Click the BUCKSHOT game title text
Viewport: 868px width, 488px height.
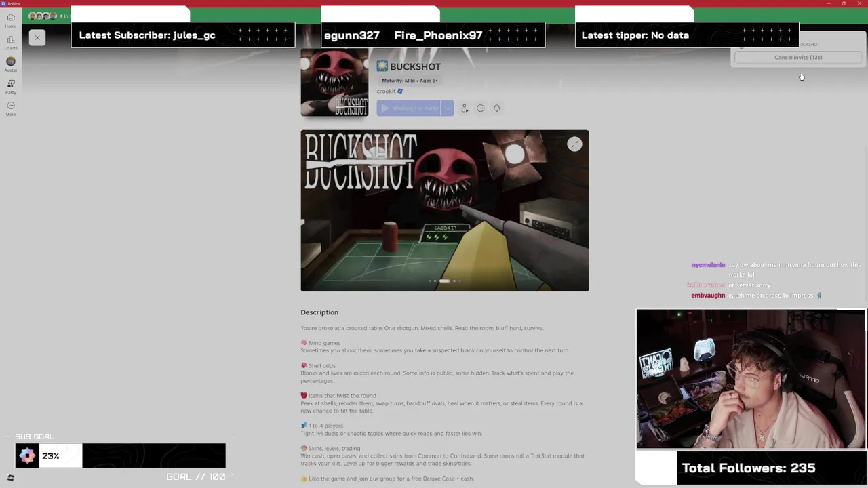coord(416,66)
